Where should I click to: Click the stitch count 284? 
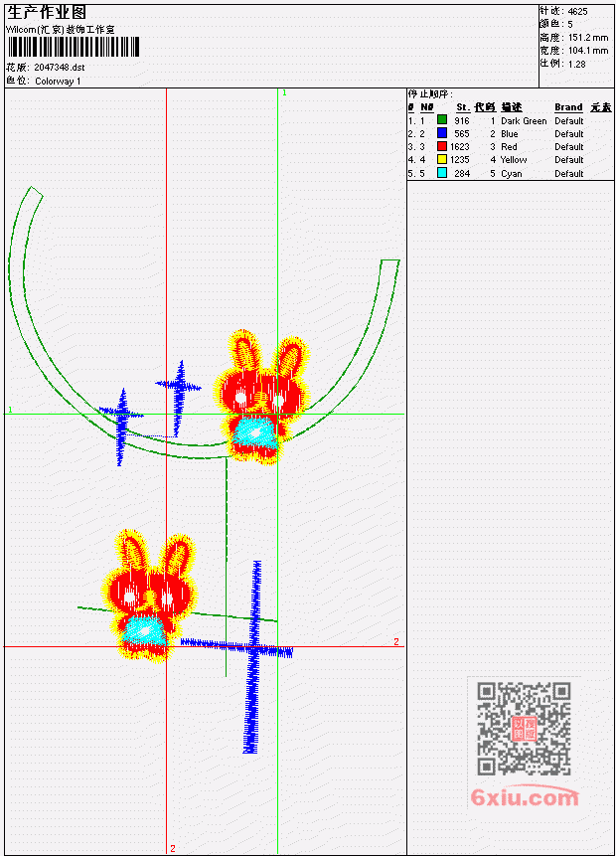pos(462,174)
